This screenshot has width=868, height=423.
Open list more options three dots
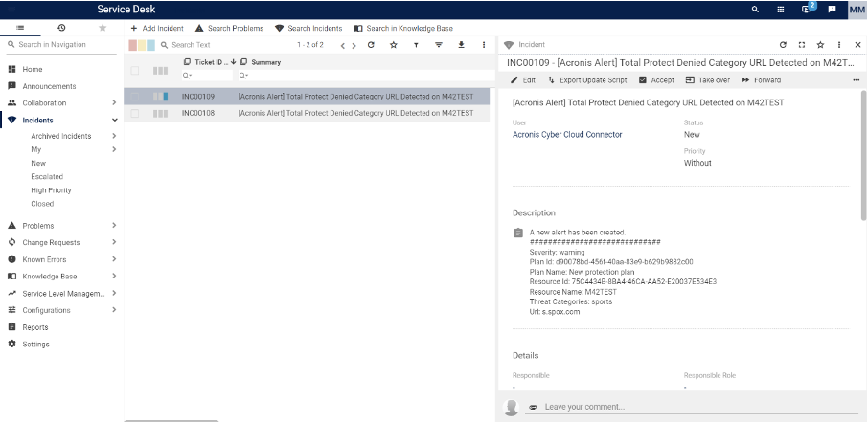(484, 45)
